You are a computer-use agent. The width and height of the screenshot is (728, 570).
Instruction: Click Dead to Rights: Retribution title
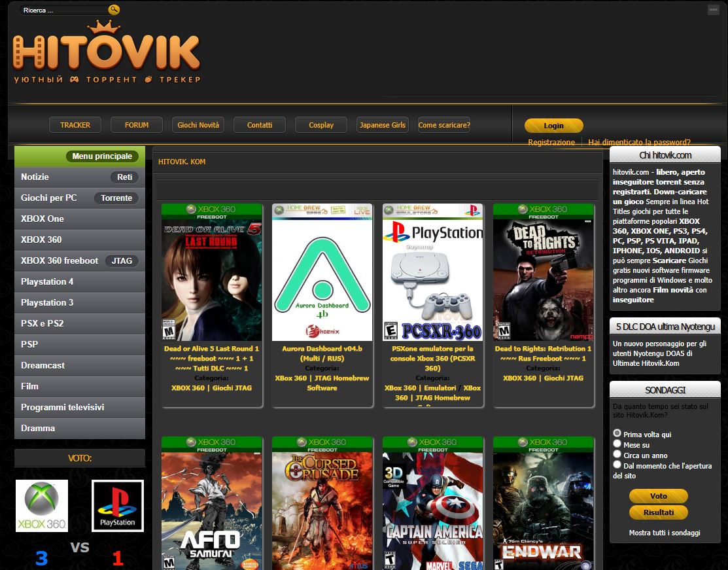(x=543, y=353)
